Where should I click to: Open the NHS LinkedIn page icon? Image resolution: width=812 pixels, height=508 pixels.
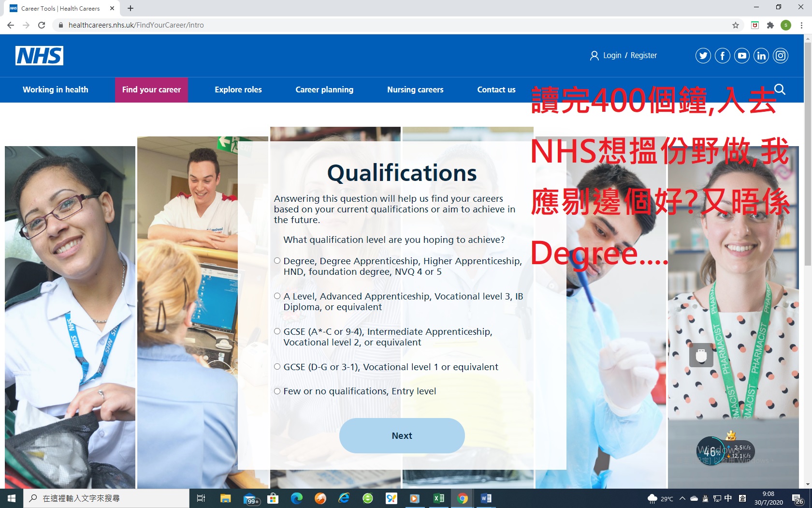[x=761, y=56]
